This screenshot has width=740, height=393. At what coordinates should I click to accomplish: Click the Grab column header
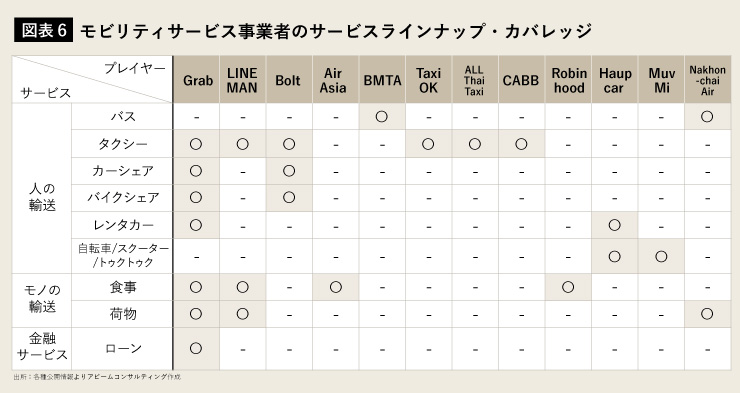(196, 80)
